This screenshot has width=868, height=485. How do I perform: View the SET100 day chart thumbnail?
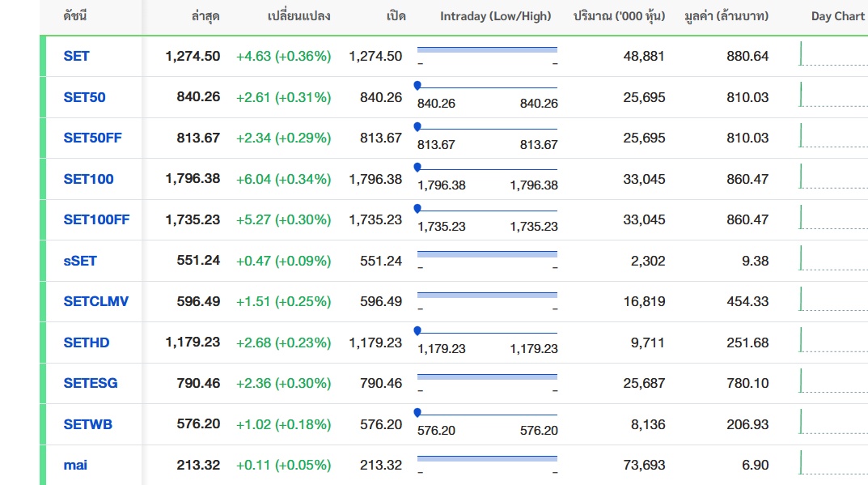click(x=833, y=177)
